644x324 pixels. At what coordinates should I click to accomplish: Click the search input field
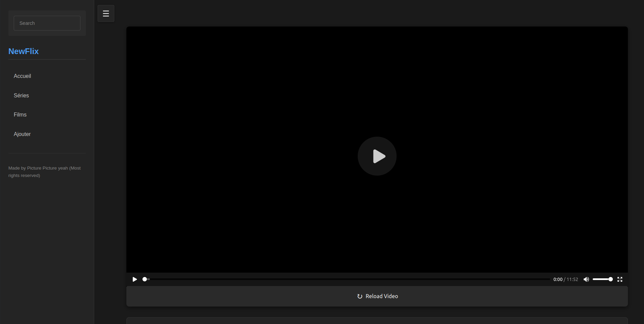pyautogui.click(x=47, y=23)
